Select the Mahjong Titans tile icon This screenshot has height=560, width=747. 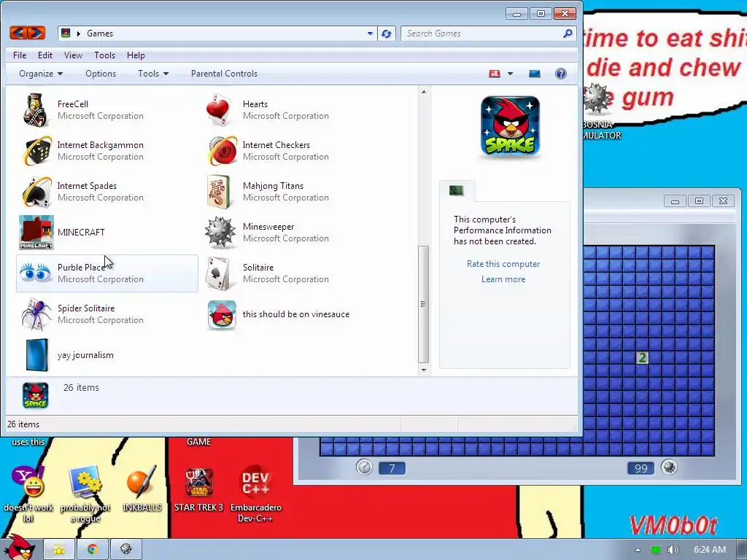click(x=219, y=192)
